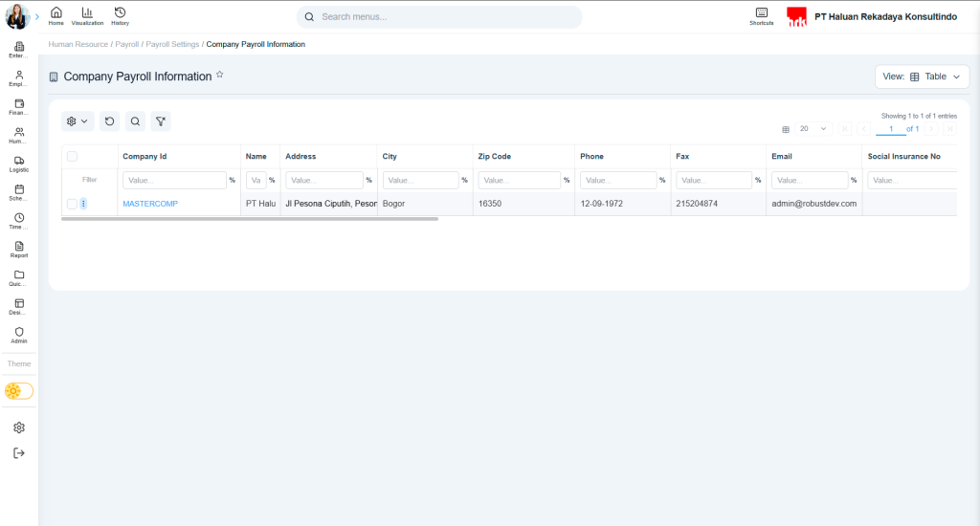Mark page as favorite with star icon
Image resolution: width=980 pixels, height=526 pixels.
click(220, 75)
